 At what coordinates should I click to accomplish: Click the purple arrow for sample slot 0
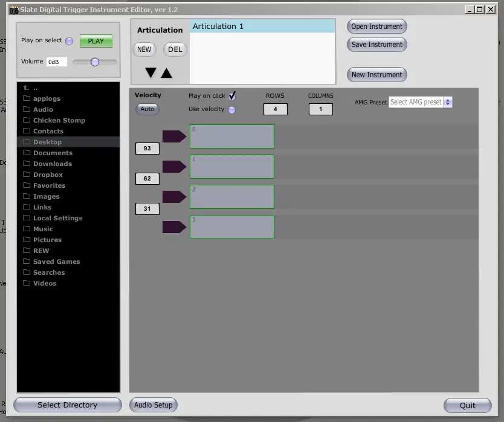tap(174, 136)
